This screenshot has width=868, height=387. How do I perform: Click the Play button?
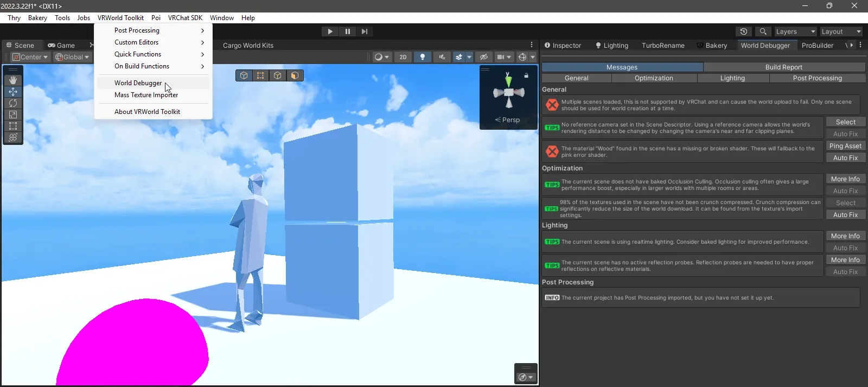tap(330, 31)
